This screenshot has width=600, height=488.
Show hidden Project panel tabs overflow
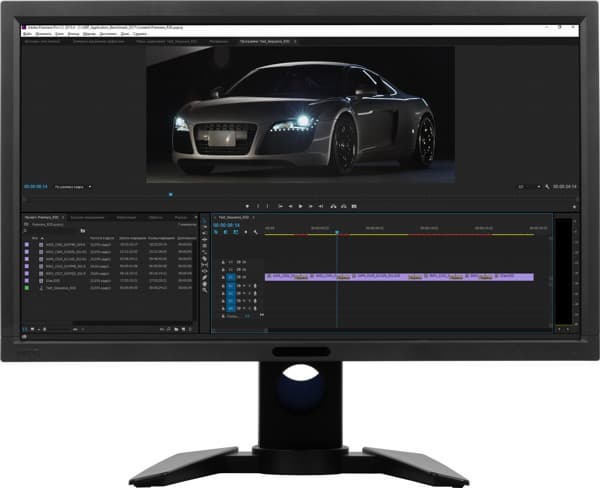196,217
